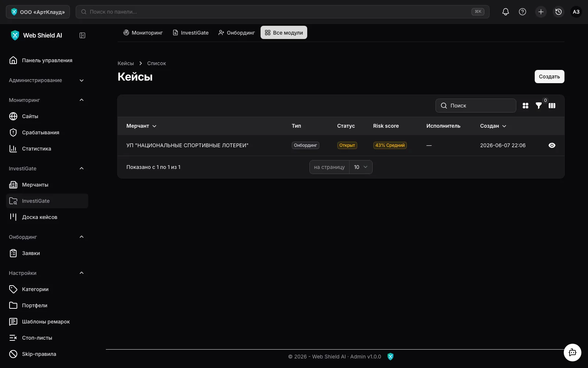Switch to grid view icon
Viewport: 588px width, 368px height.
point(526,106)
